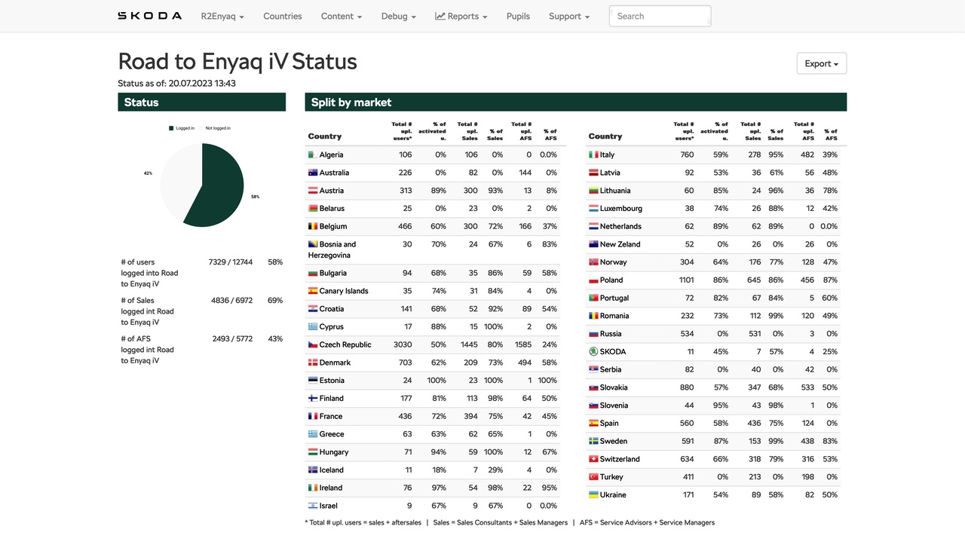
Task: Expand the R2Enyaq dropdown menu
Action: point(222,16)
